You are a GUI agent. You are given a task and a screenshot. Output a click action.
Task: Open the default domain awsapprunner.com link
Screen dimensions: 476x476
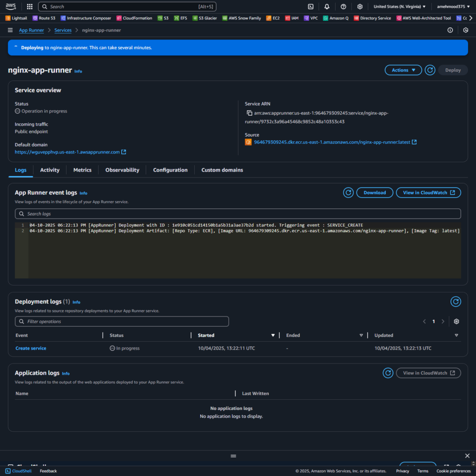[71, 152]
